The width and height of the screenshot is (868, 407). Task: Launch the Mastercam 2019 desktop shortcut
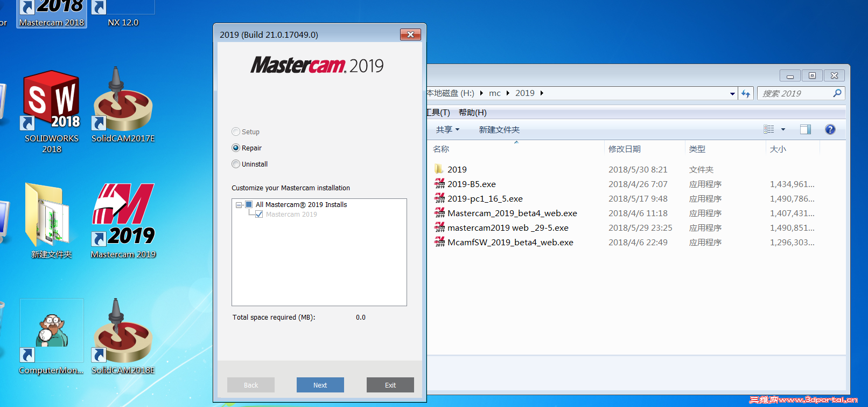coord(123,221)
